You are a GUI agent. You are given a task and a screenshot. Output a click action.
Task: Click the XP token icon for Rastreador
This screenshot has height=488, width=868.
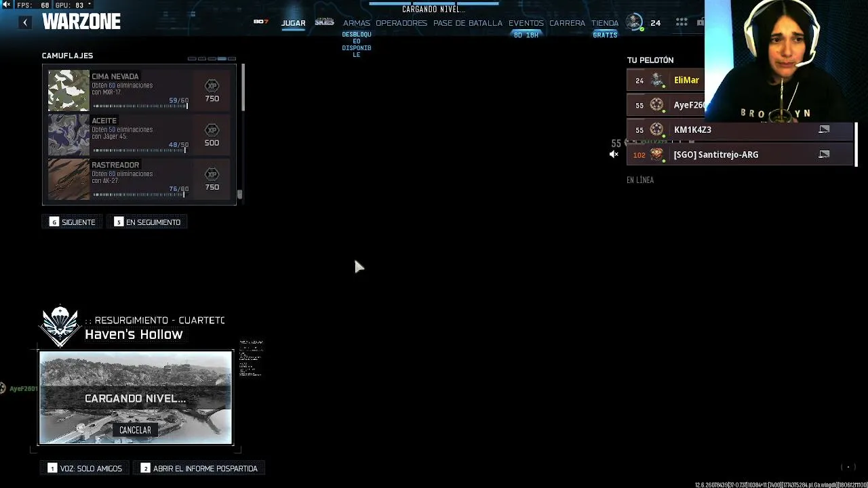(212, 174)
